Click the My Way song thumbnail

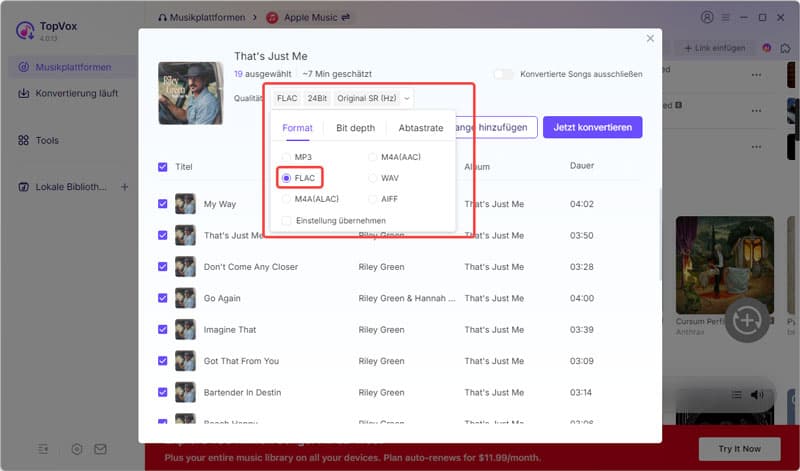(x=185, y=204)
